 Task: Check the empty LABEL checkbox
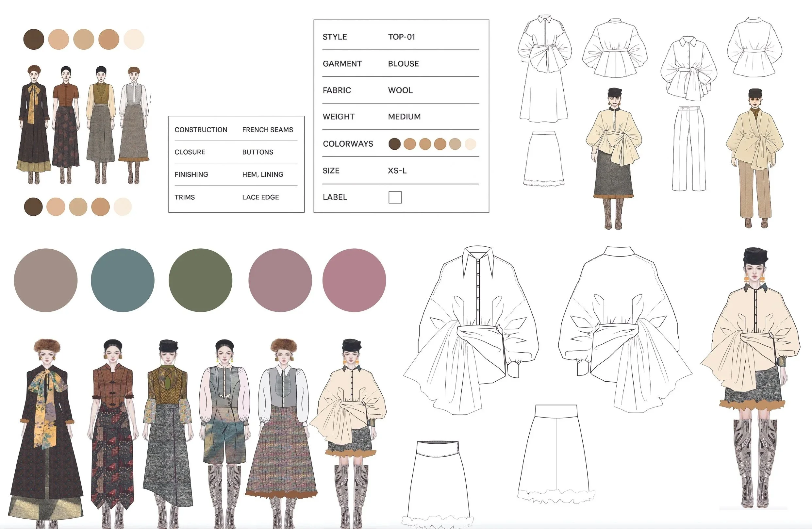395,197
